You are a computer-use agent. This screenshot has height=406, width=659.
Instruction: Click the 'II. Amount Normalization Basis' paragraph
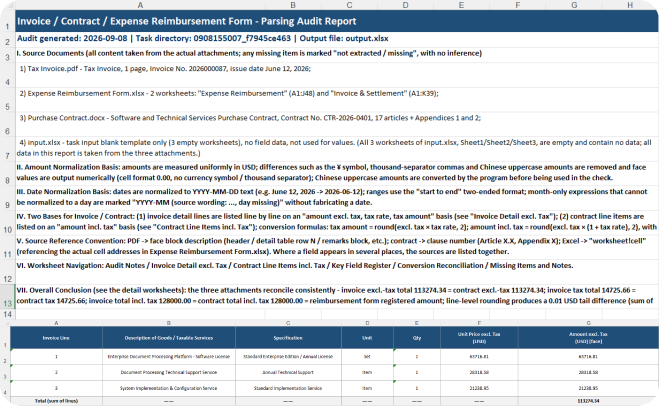pos(331,172)
